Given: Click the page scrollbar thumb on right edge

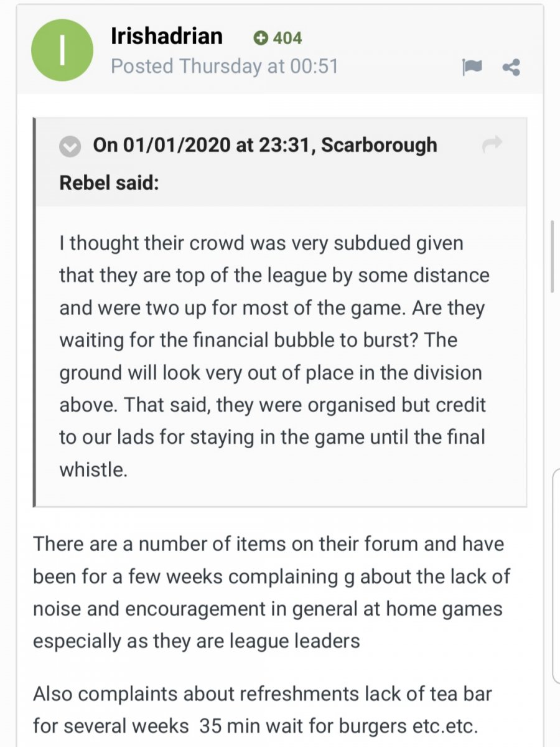Looking at the screenshot, I should pos(551,256).
